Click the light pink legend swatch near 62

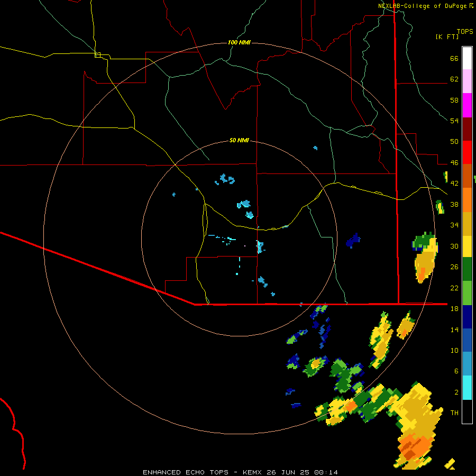pos(467,81)
